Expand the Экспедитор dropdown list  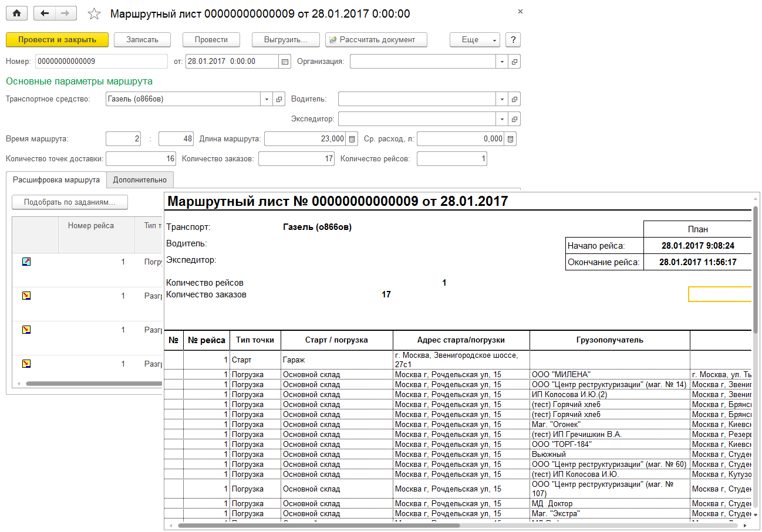click(x=502, y=119)
